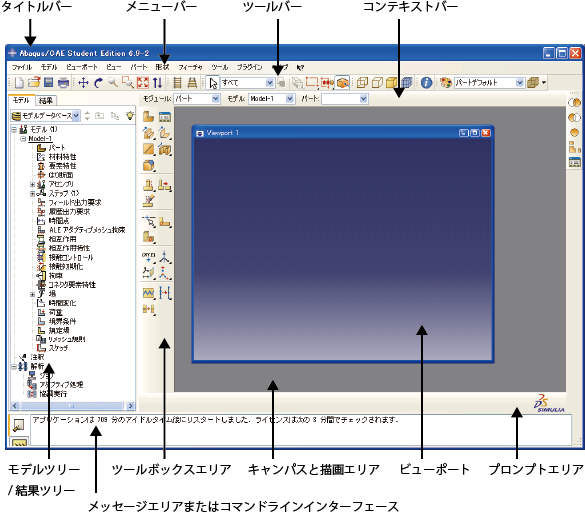Screen dimensions: 585x516
Task: Click the Create Round or Fillet icon
Action: (148, 165)
